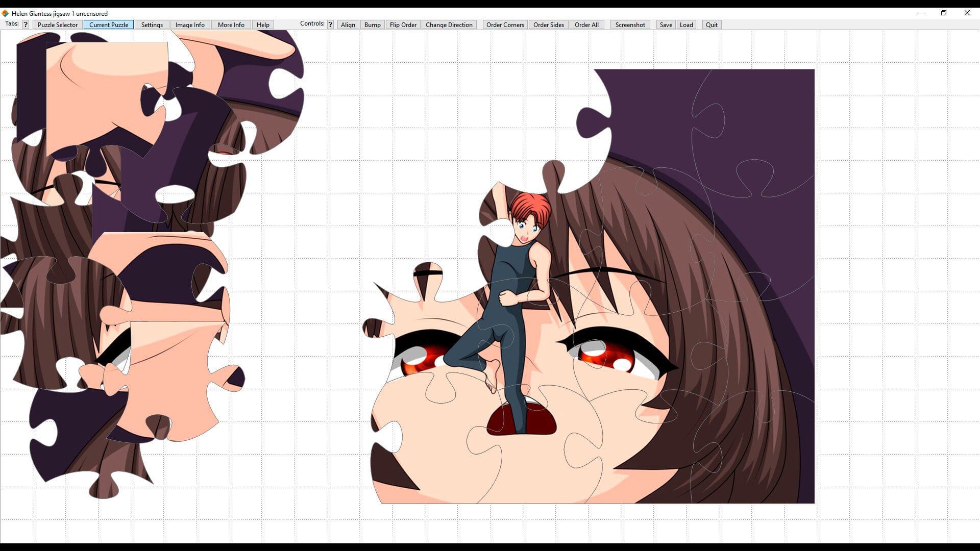Click Change Direction button
Image resolution: width=980 pixels, height=551 pixels.
449,24
